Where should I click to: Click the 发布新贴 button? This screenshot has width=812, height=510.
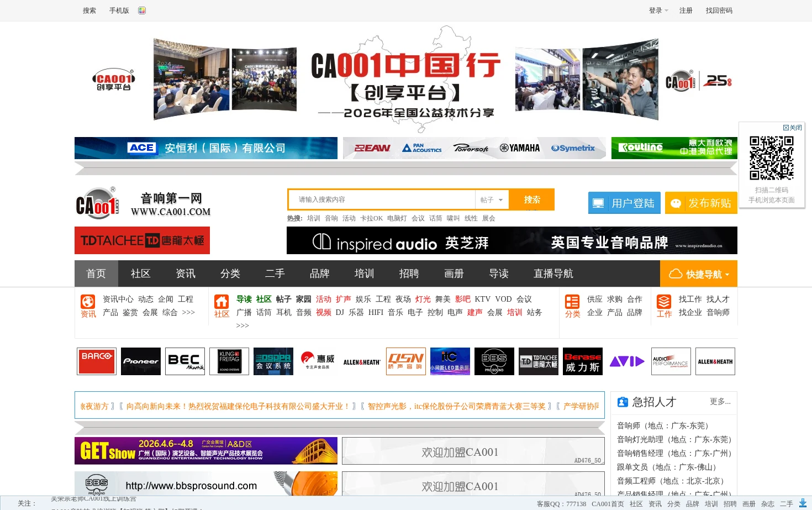[x=701, y=203]
